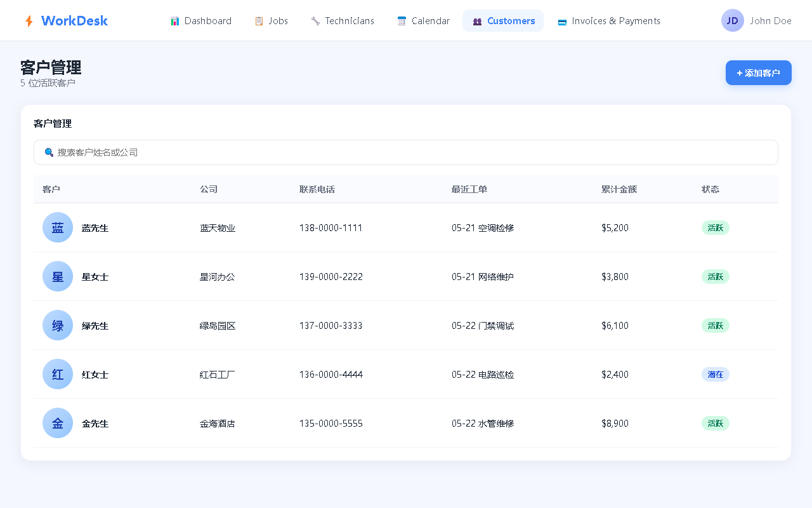Open customer 星女士 name link
The height and width of the screenshot is (508, 812).
point(95,277)
